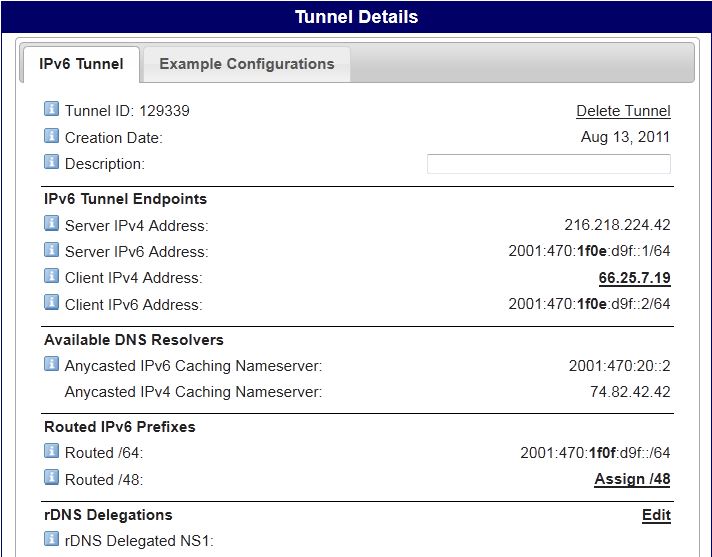Screen dimensions: 712x557
Task: Click info icon beside Routed /48
Action: click(52, 478)
